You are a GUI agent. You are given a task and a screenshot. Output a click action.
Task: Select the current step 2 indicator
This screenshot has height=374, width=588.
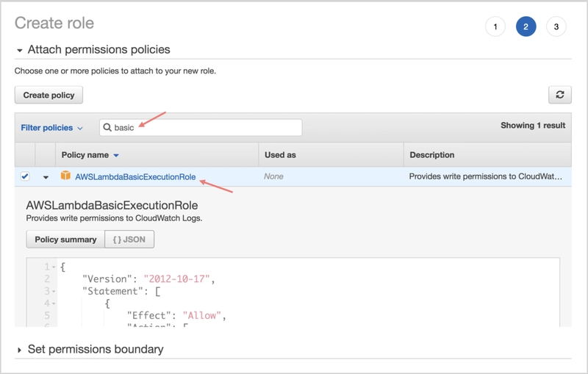(526, 27)
